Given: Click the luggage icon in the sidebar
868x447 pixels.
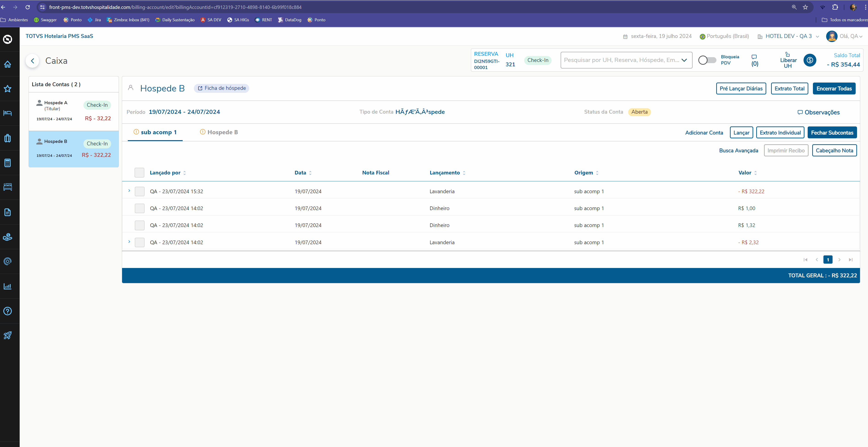Looking at the screenshot, I should (x=7, y=138).
